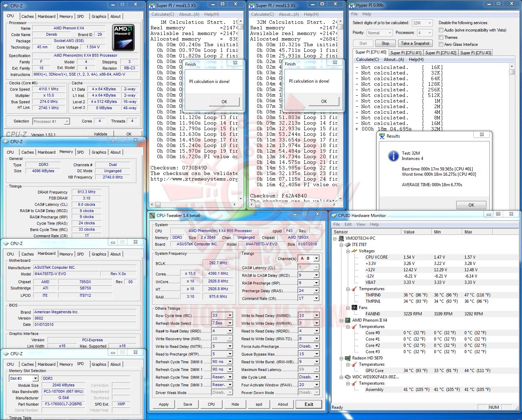
Task: Click the Stop button in Hyper PI
Action: (x=385, y=43)
